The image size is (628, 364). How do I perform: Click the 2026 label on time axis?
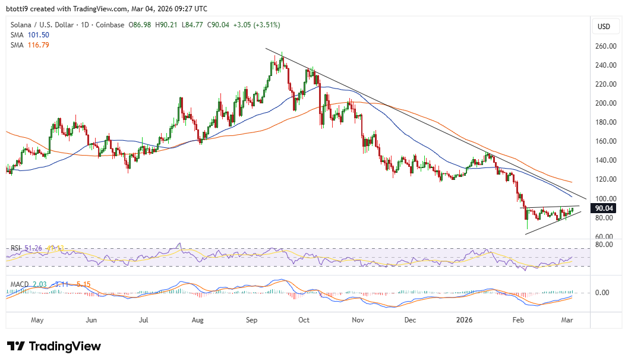click(463, 319)
